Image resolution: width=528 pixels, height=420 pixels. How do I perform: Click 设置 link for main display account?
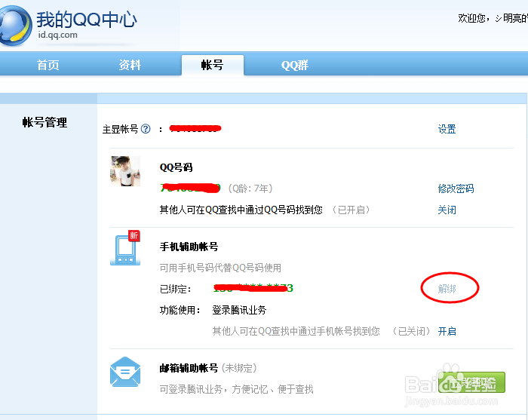coord(447,129)
